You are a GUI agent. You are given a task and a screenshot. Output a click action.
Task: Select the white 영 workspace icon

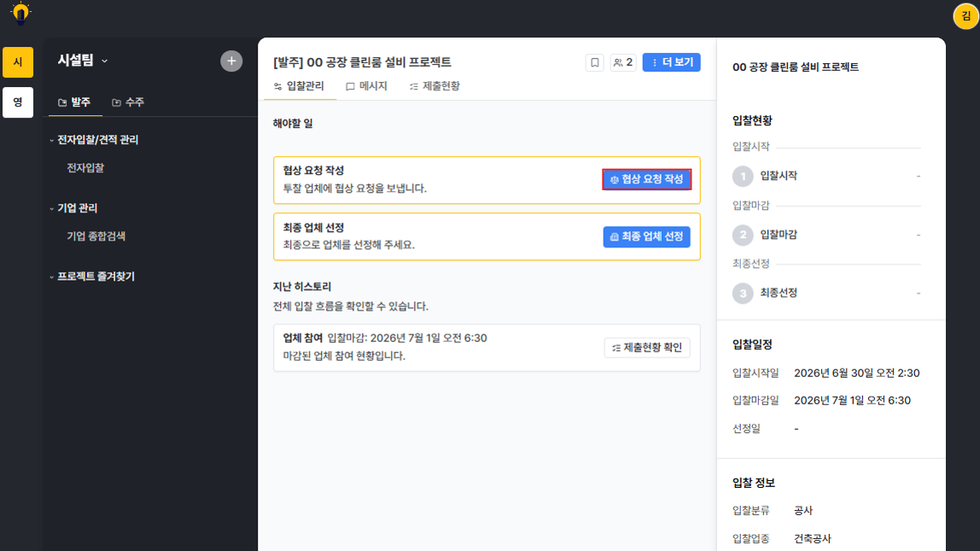tap(18, 101)
